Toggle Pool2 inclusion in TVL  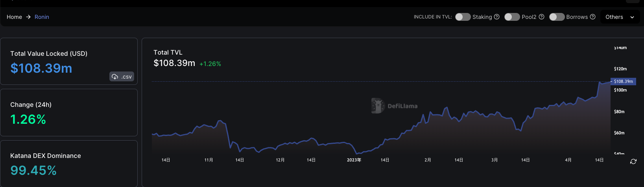coord(512,17)
